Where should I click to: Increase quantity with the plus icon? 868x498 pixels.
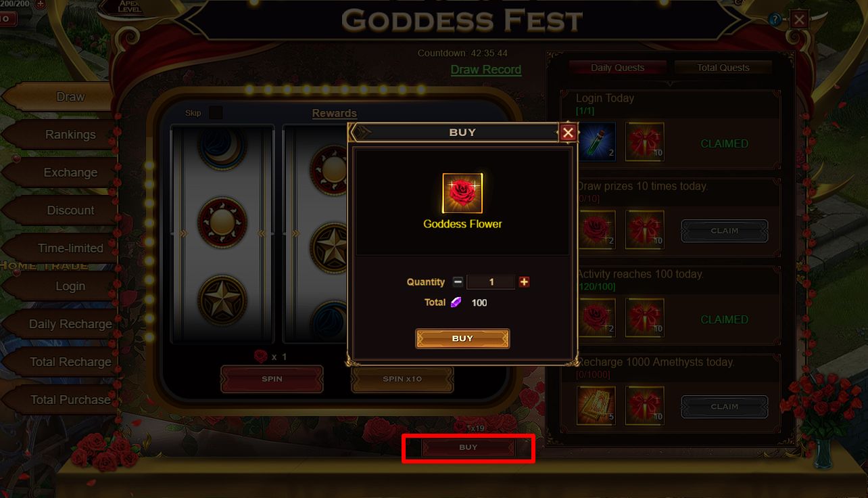(524, 282)
